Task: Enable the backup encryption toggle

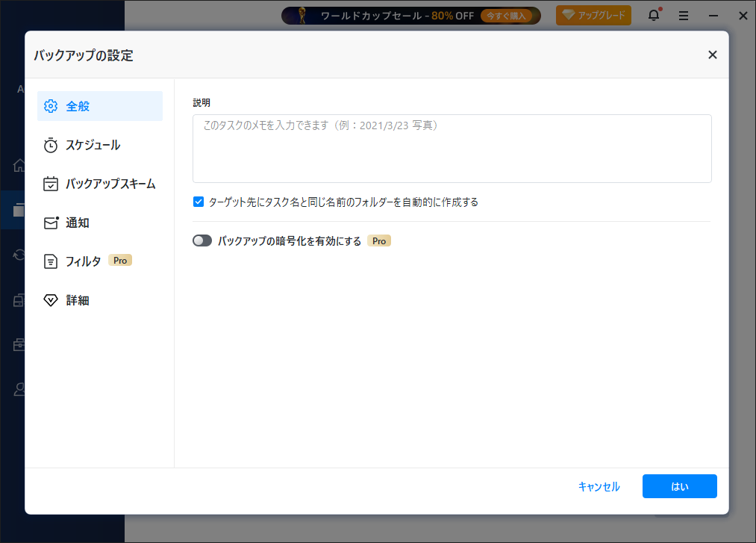Action: pos(202,241)
